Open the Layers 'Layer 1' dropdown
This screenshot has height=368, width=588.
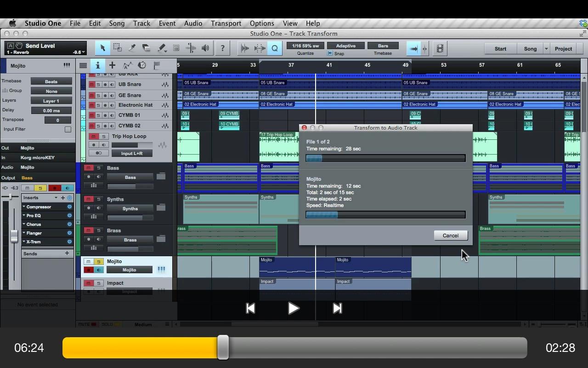click(x=51, y=101)
